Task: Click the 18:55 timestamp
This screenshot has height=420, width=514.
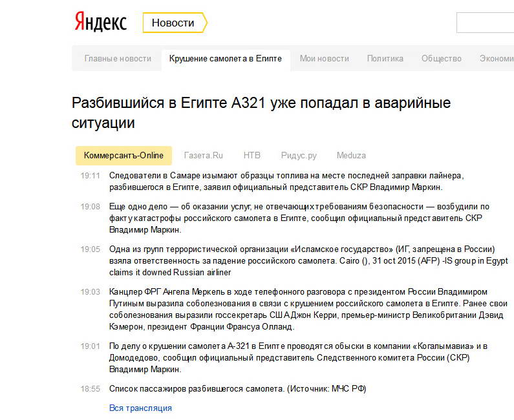Action: (x=90, y=389)
